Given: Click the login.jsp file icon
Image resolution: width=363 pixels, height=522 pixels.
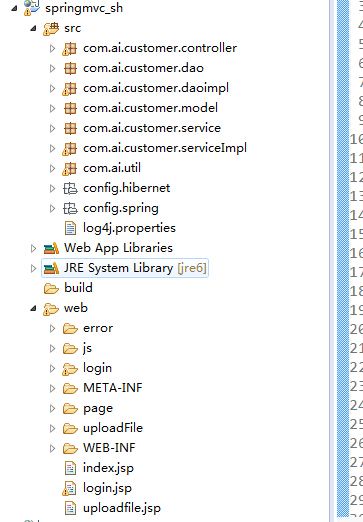Looking at the screenshot, I should (69, 488).
